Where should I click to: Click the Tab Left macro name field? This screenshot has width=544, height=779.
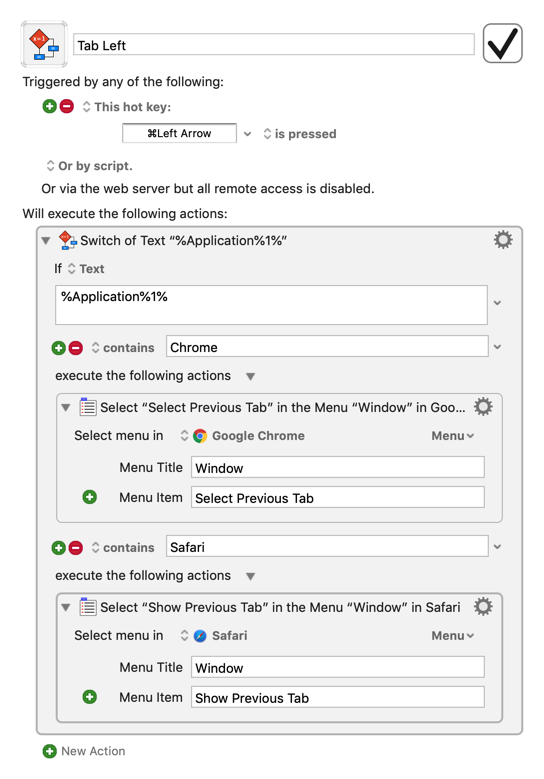point(274,45)
